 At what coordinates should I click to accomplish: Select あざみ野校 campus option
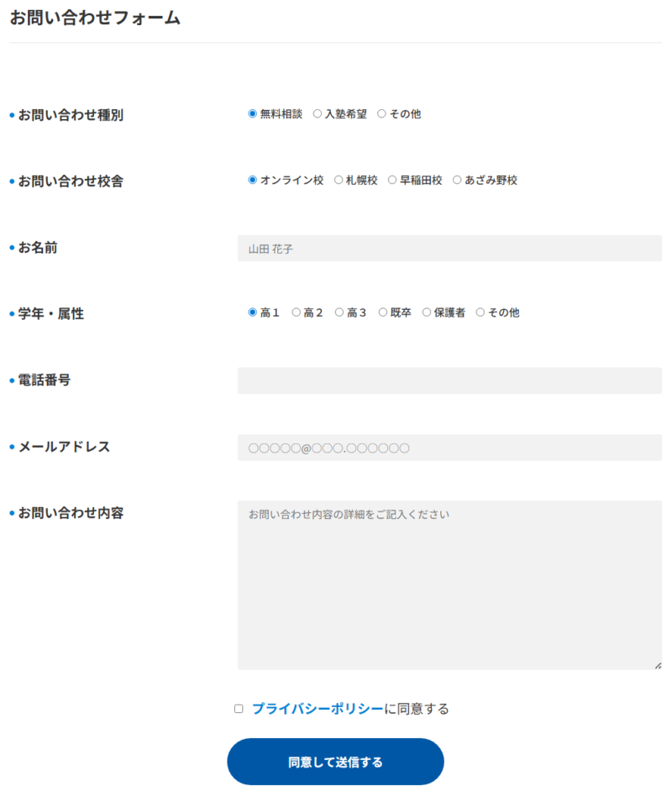(x=458, y=180)
